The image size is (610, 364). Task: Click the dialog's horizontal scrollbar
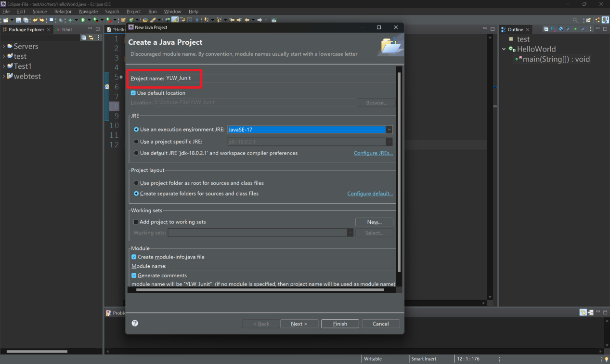(260, 290)
